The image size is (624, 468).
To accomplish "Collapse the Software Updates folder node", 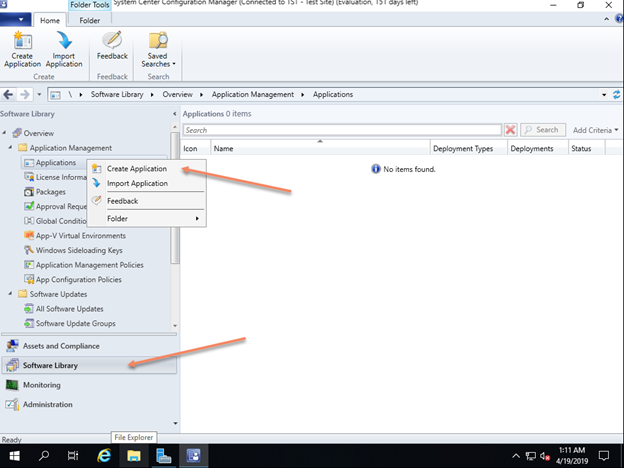I will point(11,293).
